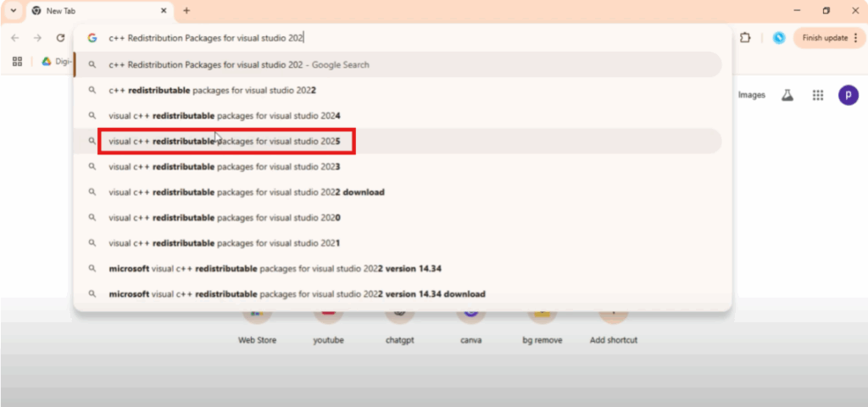The height and width of the screenshot is (407, 868).
Task: Open the youtube shortcut
Action: coord(328,326)
